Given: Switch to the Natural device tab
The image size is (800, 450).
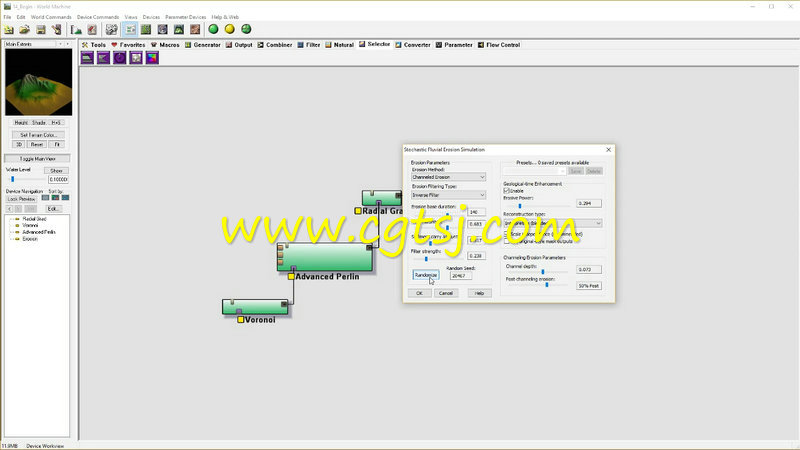Looking at the screenshot, I should pyautogui.click(x=339, y=45).
